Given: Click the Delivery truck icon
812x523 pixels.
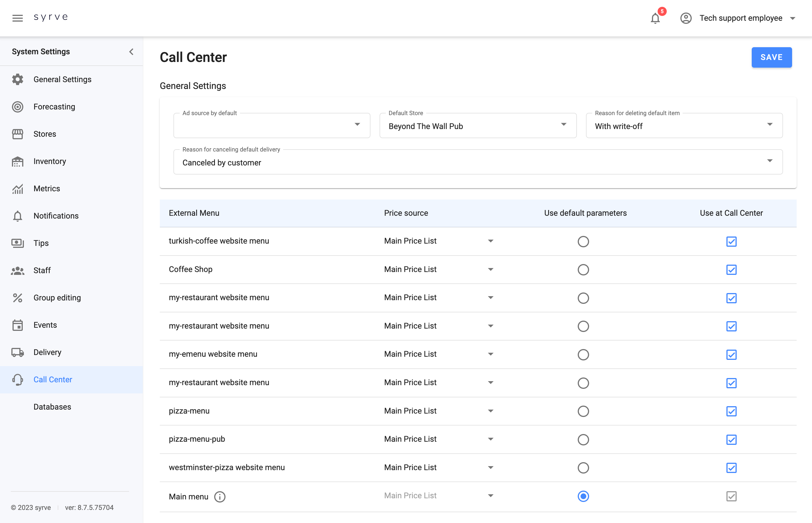Looking at the screenshot, I should click(x=17, y=352).
